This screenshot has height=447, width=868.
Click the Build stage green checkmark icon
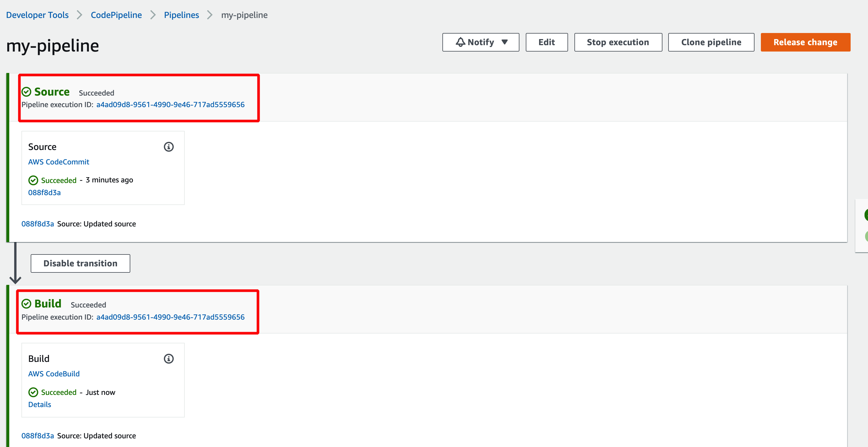point(26,304)
